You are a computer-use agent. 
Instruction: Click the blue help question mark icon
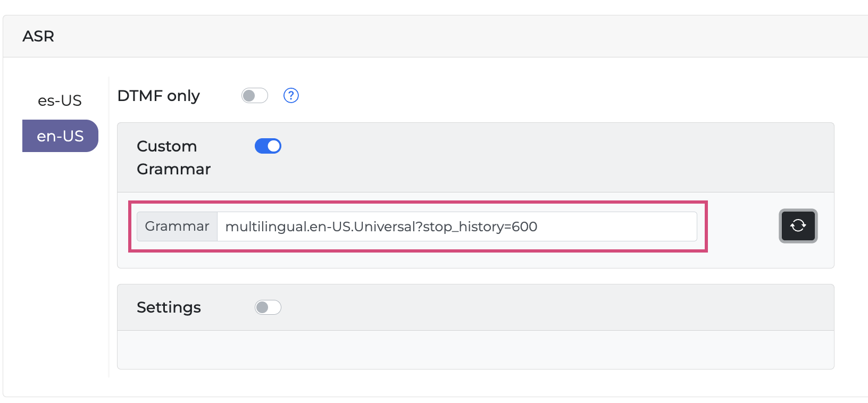click(x=291, y=96)
